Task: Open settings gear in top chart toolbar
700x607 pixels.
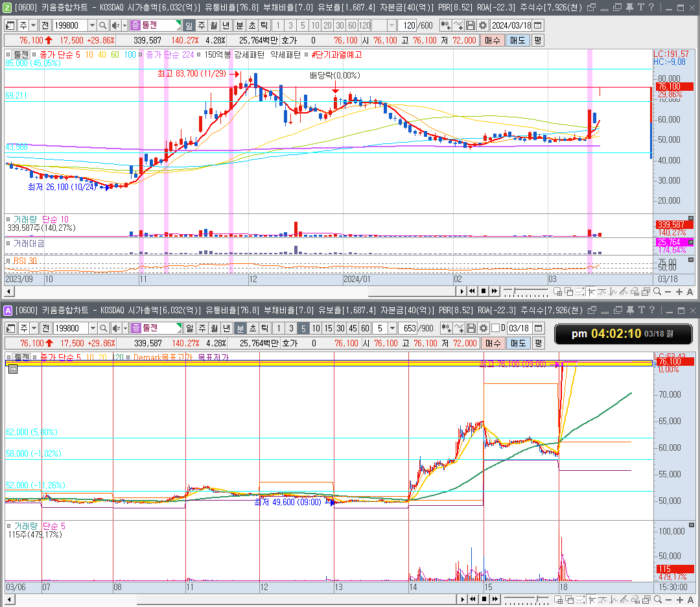Action: pyautogui.click(x=483, y=25)
